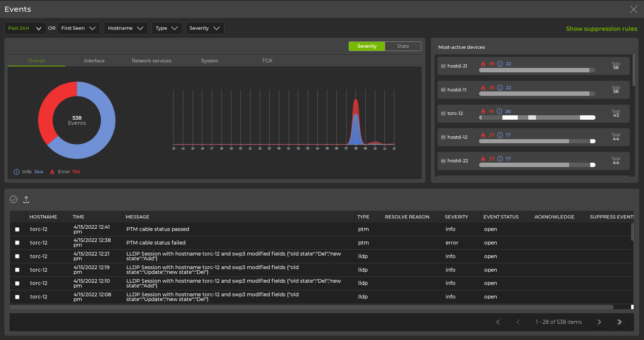Click the error flame icon next to hostd-21

(483, 64)
